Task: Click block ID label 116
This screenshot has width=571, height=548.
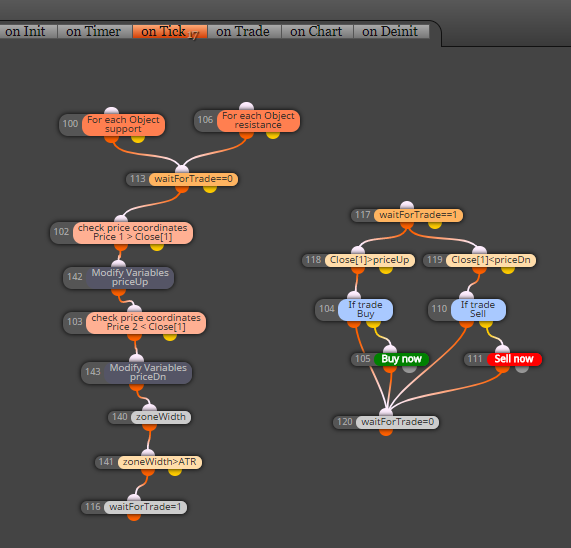Action: coord(93,507)
